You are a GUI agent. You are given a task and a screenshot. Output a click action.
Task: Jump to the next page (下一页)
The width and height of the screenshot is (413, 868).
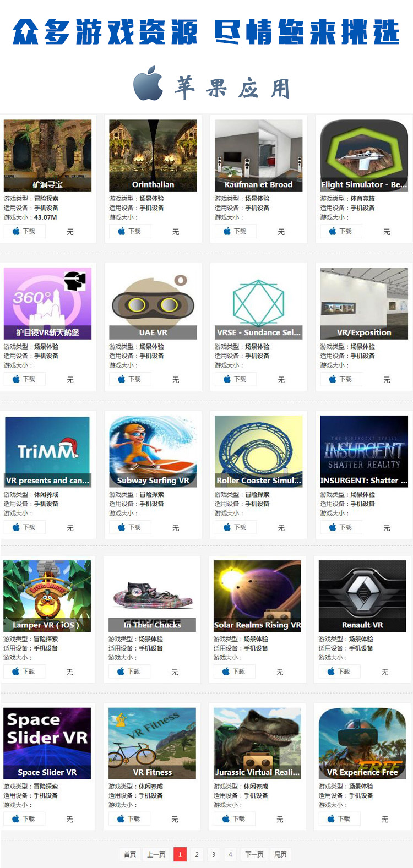(254, 854)
